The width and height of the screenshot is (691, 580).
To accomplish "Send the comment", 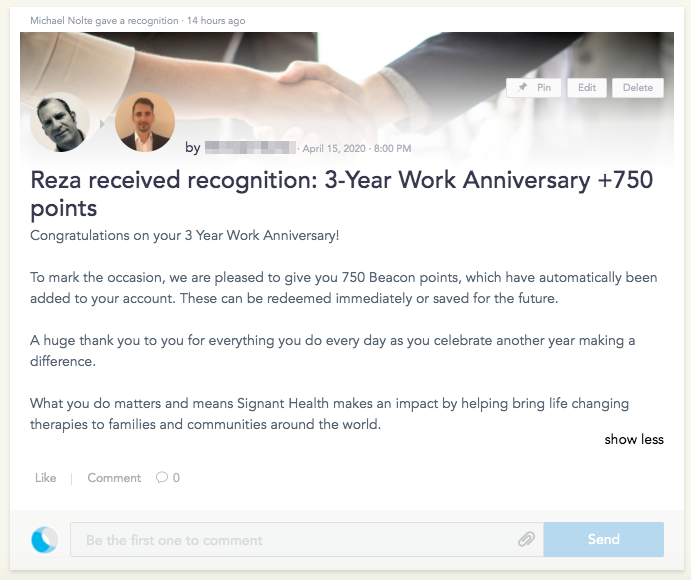I will click(604, 539).
